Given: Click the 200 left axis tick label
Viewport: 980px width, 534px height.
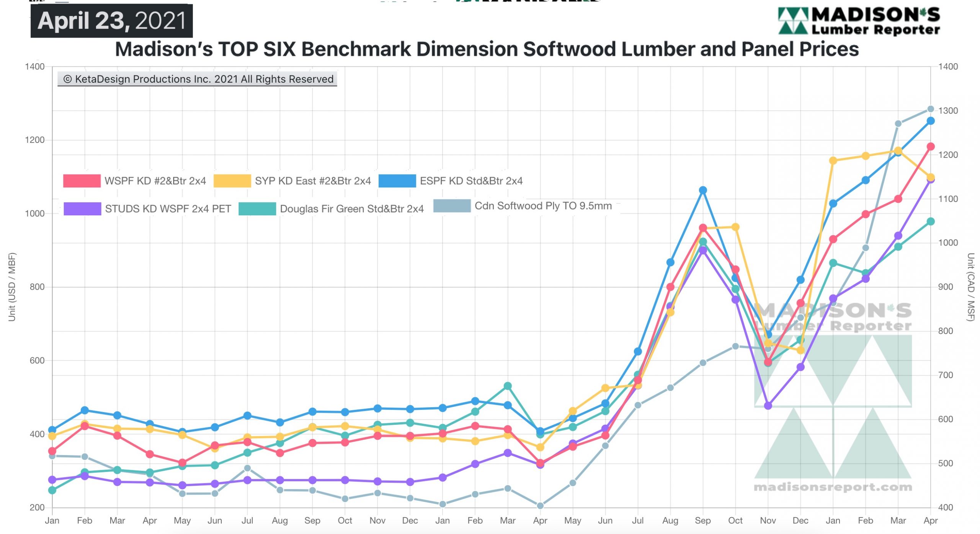Looking at the screenshot, I should tap(37, 508).
